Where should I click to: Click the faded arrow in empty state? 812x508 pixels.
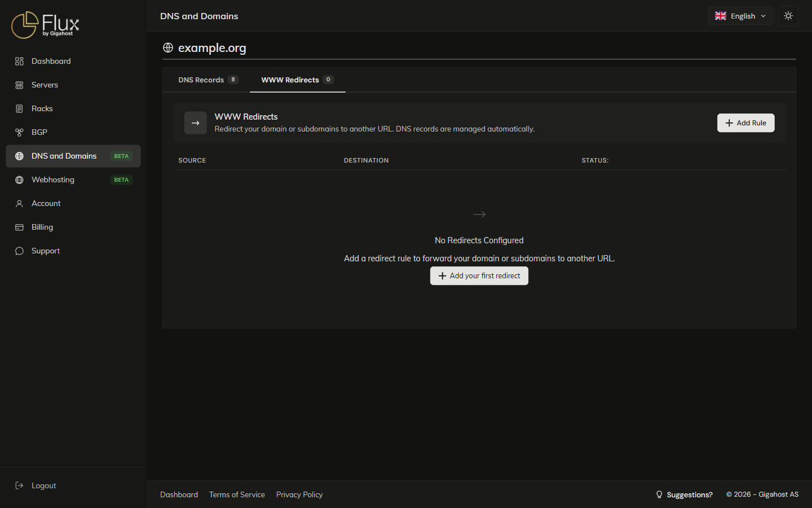click(x=479, y=214)
